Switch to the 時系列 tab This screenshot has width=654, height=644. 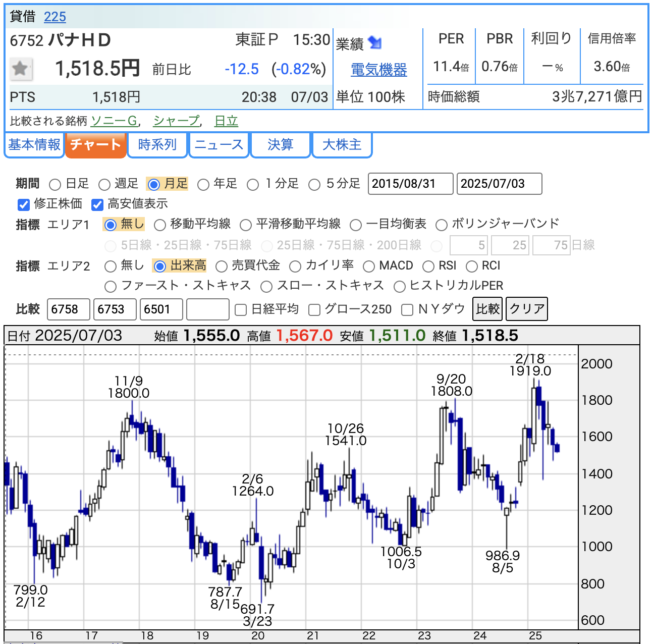[x=157, y=145]
